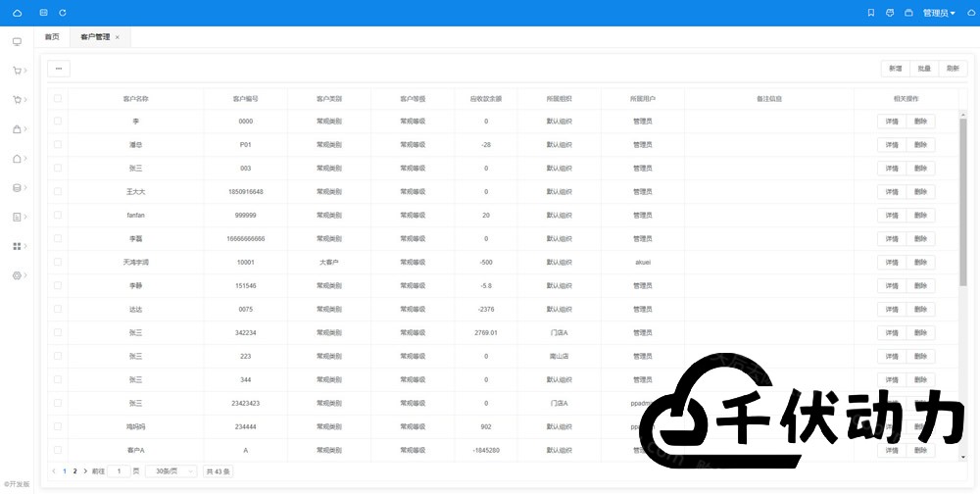Click the refresh icon in the top bar

pyautogui.click(x=63, y=13)
